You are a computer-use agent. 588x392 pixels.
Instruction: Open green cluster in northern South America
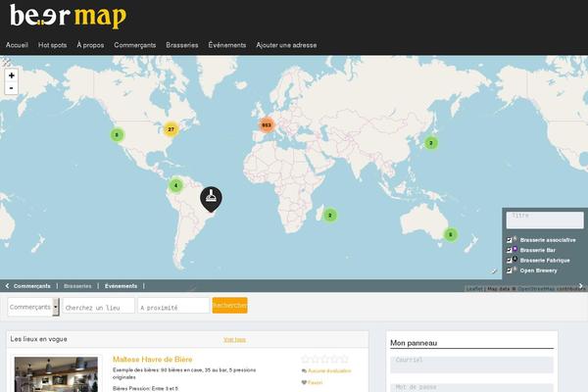tap(175, 185)
